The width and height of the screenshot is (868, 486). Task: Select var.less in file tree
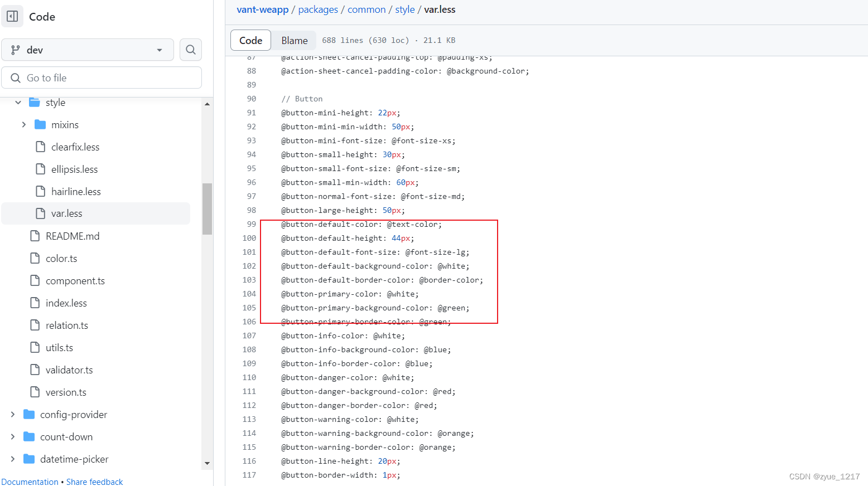(96, 213)
